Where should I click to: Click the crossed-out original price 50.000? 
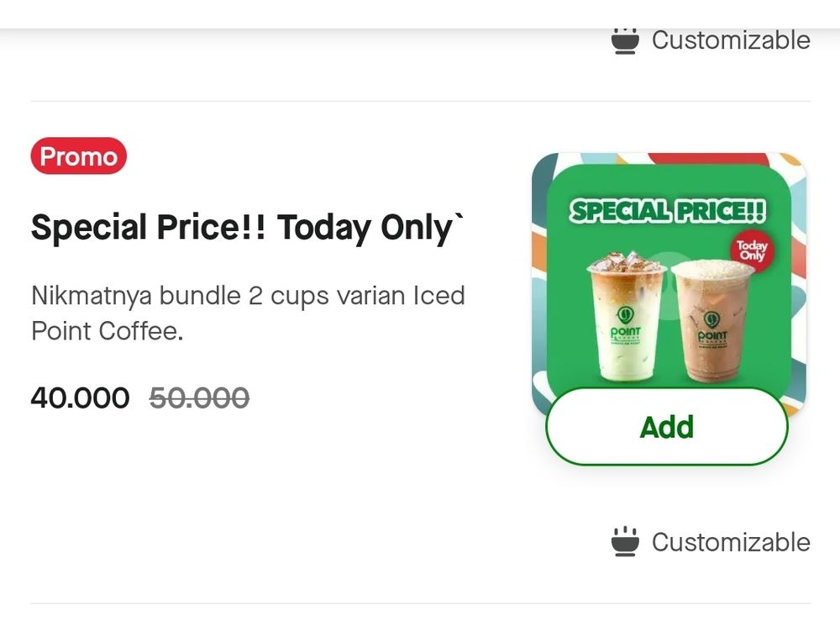coord(199,398)
